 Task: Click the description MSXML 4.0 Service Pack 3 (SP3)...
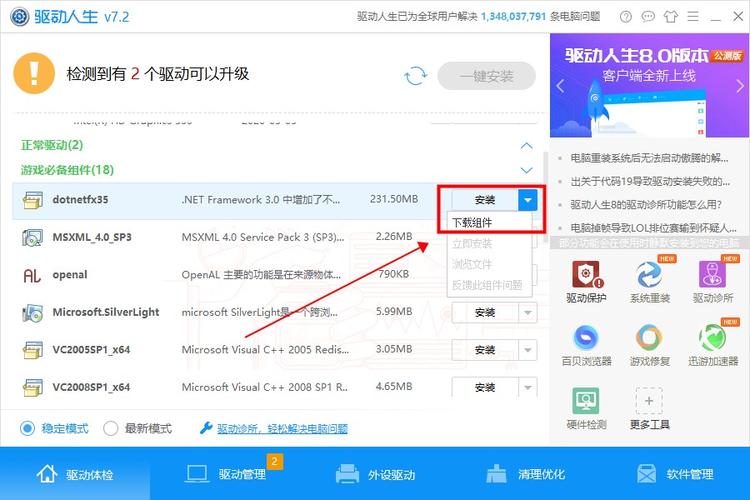click(x=263, y=237)
